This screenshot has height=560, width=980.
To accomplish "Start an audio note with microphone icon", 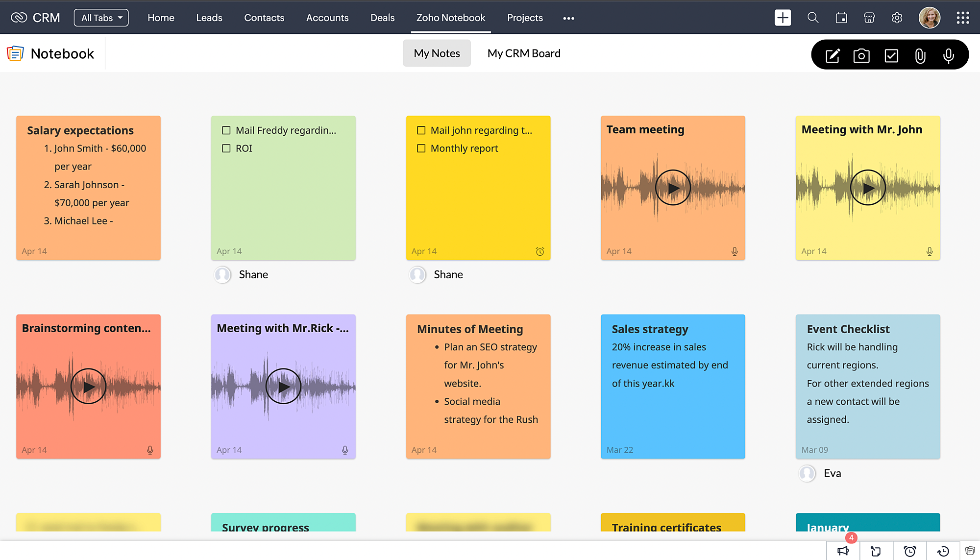I will [x=948, y=55].
